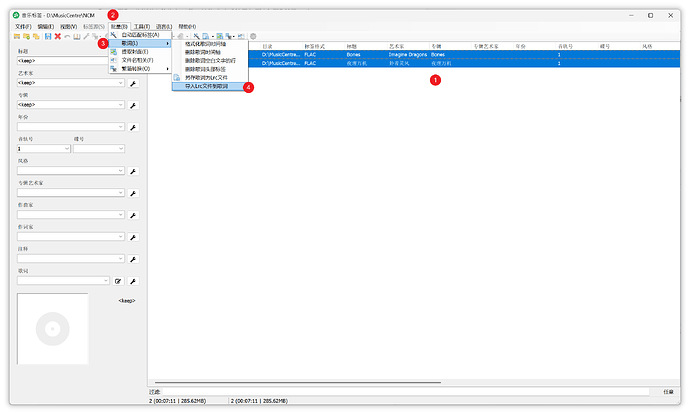Viewport: 690px width, 413px height.
Task: Click the wrench button next to 专辑 field
Action: 133,105
